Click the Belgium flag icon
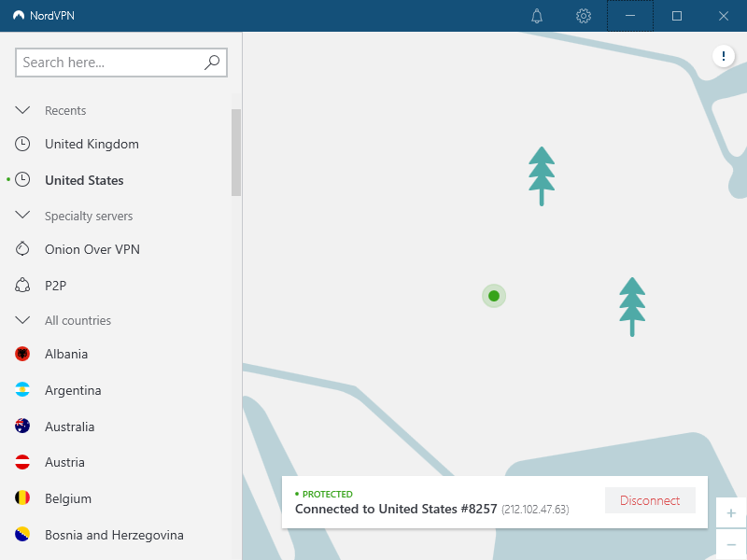Screen dimensions: 747x560 tap(22, 497)
